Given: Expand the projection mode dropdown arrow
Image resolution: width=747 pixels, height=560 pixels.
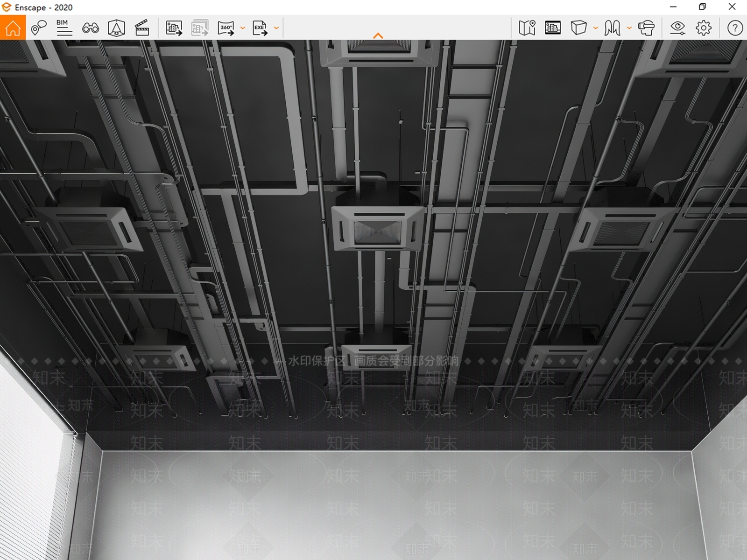Looking at the screenshot, I should pos(596,28).
